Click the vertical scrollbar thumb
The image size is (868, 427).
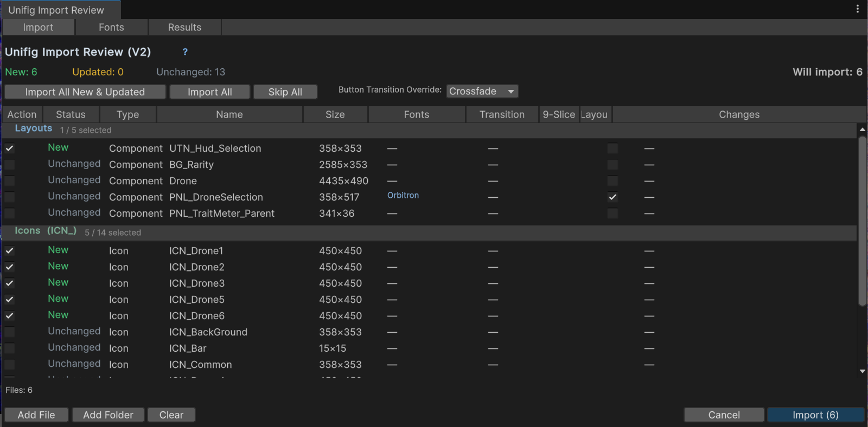click(x=863, y=221)
